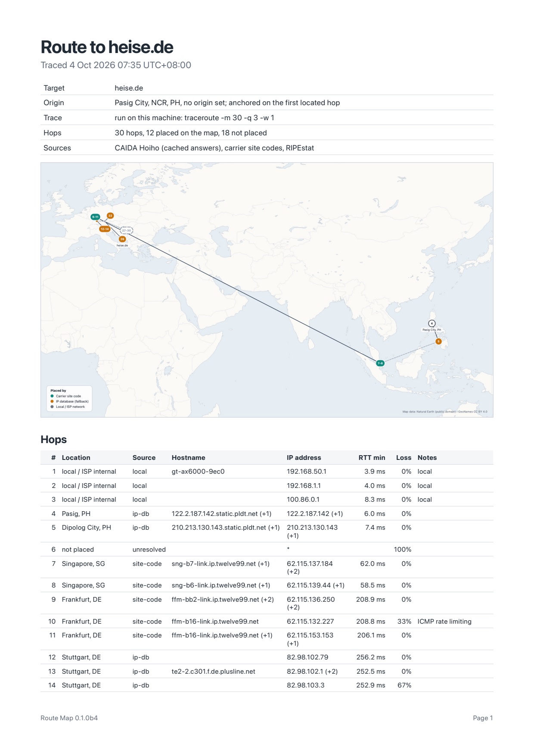
Task: Click the Source column header
Action: pyautogui.click(x=144, y=458)
